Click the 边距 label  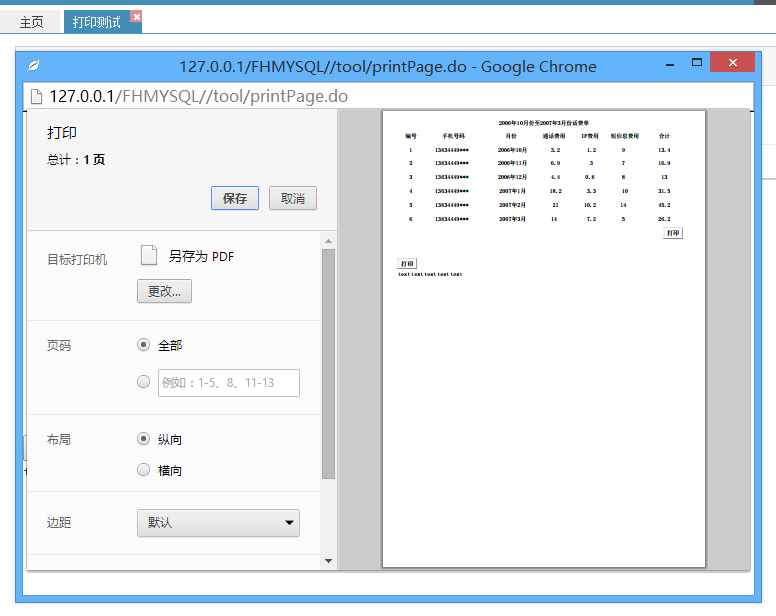[59, 522]
